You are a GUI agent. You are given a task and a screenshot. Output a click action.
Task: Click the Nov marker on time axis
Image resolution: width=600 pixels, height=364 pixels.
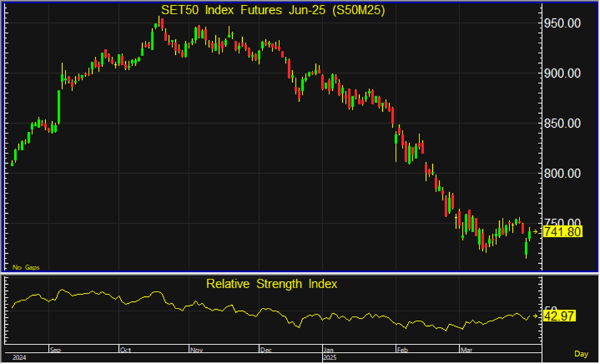click(x=197, y=350)
